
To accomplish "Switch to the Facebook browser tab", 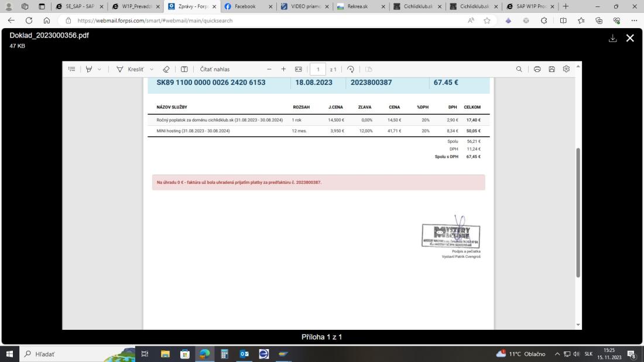I will 245,6.
